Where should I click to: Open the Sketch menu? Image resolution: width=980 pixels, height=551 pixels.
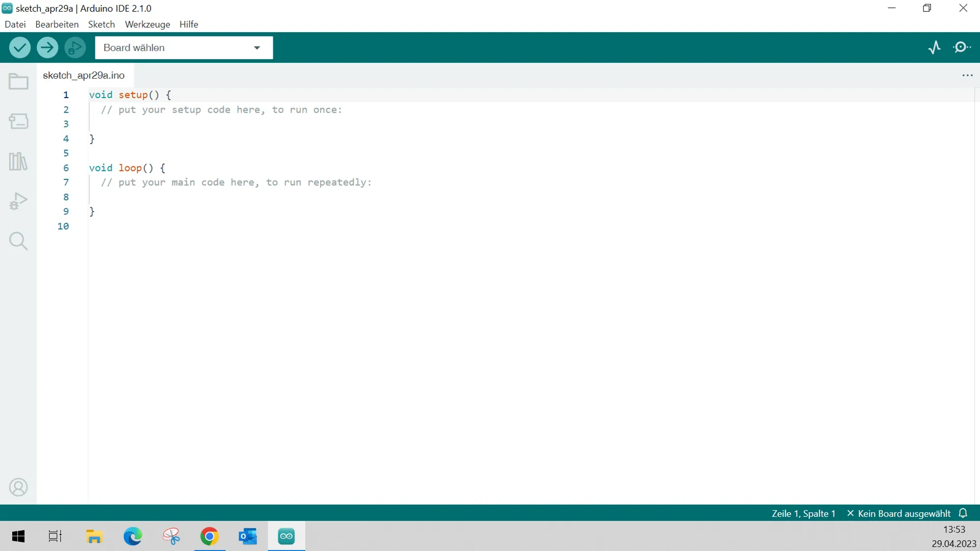coord(102,24)
